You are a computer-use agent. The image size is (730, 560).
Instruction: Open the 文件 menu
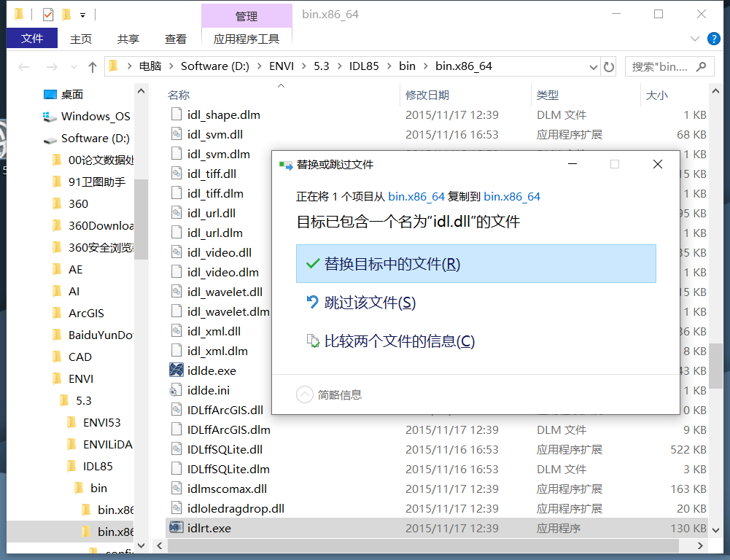[x=31, y=39]
